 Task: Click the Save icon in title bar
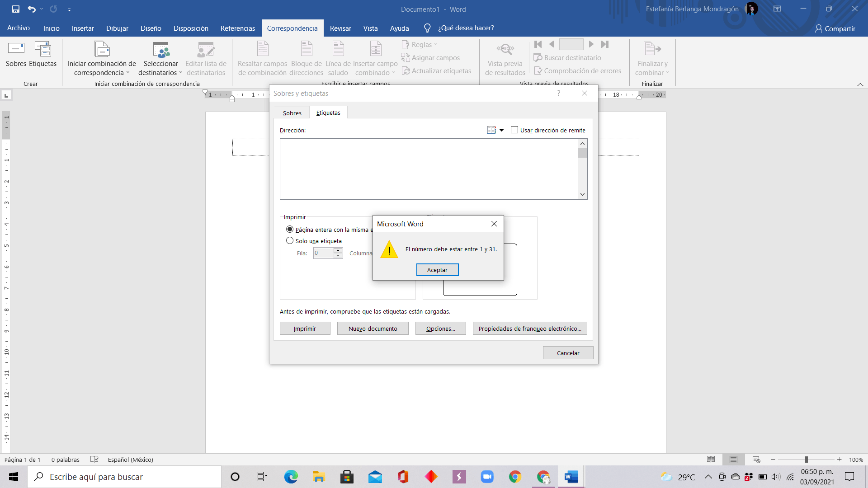click(x=16, y=9)
